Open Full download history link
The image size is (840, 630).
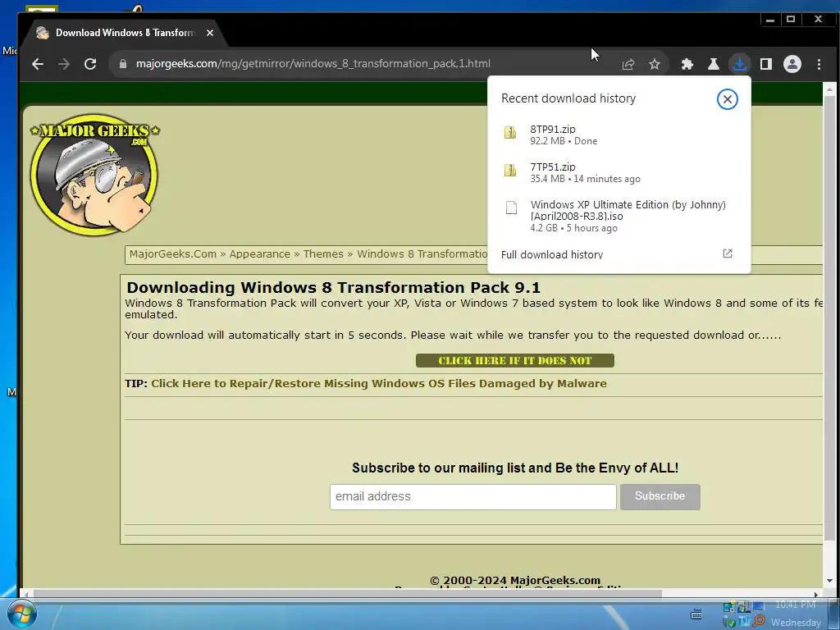coord(552,254)
